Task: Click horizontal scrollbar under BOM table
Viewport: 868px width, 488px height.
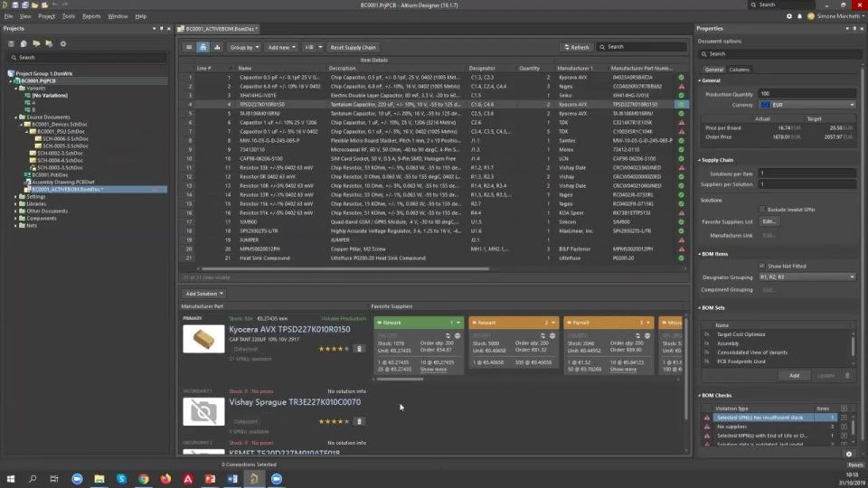Action: [345, 269]
